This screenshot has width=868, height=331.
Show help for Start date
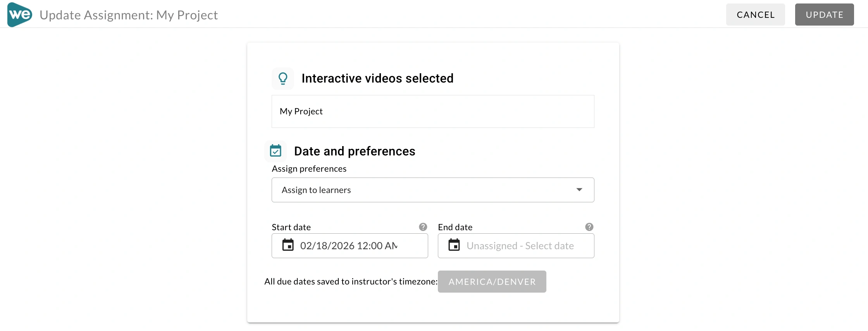click(x=423, y=227)
